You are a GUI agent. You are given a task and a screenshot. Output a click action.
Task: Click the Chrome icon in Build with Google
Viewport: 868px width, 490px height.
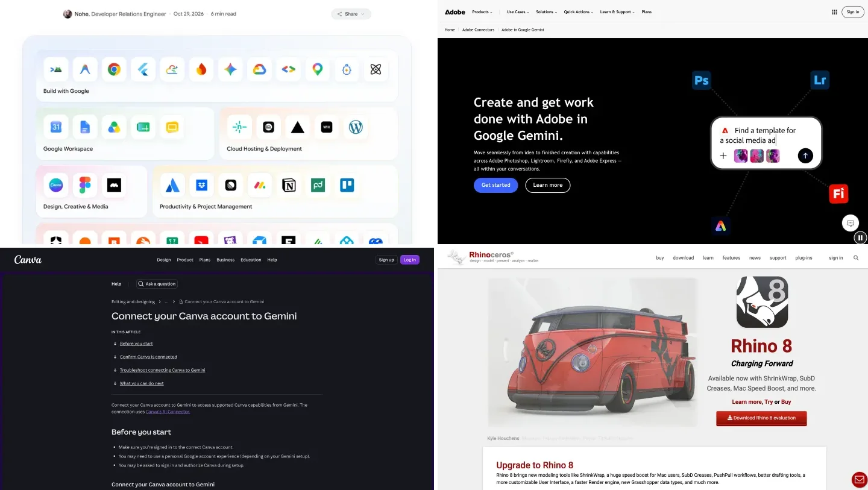tap(114, 69)
